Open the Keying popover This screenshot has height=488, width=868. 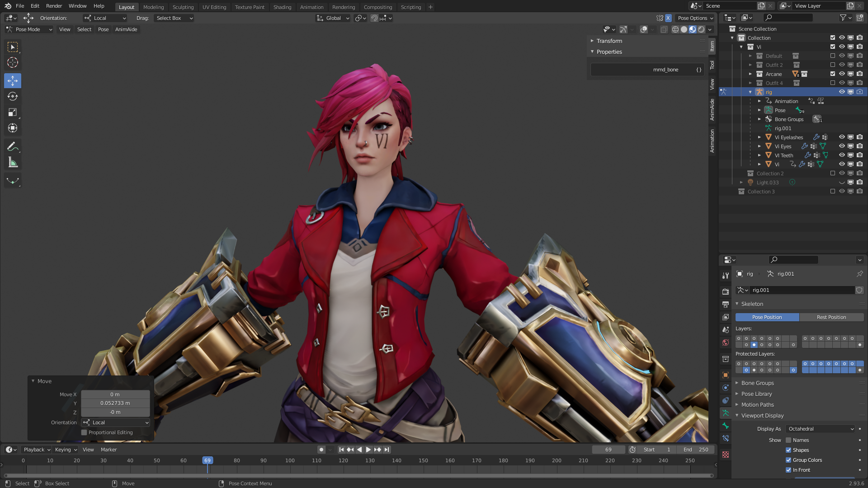tap(66, 450)
